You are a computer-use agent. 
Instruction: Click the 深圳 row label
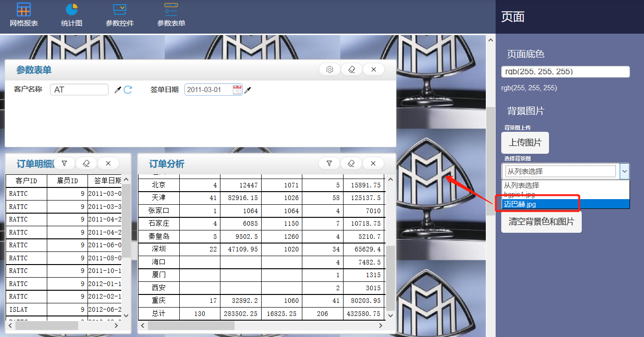(159, 249)
